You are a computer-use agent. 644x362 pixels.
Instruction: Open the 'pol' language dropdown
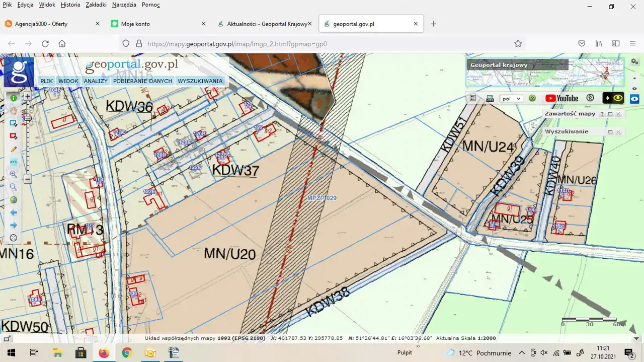point(511,99)
